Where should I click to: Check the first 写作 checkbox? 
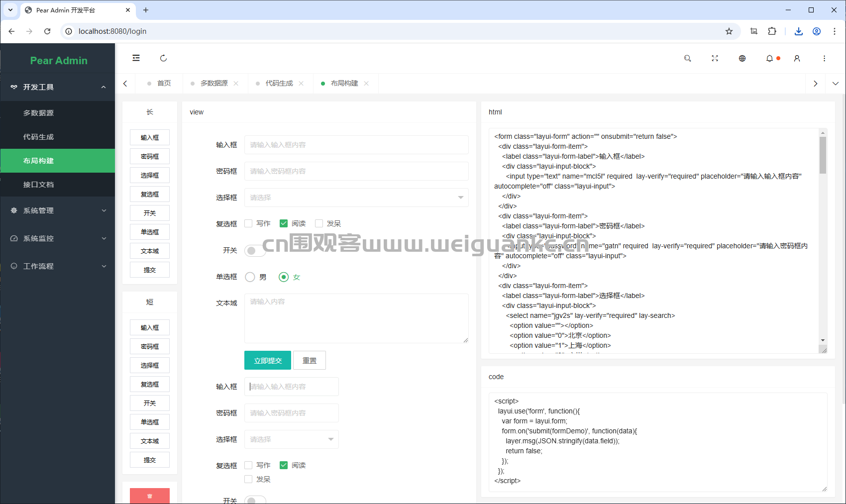coord(248,223)
